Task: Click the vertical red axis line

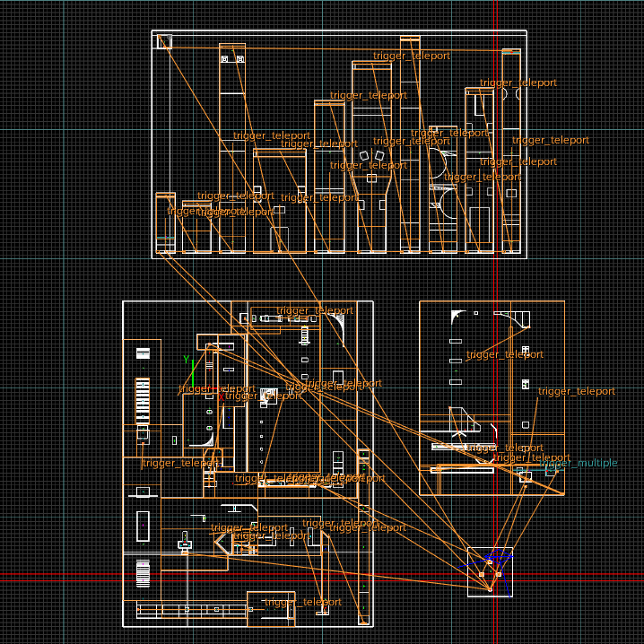Action: point(495,269)
